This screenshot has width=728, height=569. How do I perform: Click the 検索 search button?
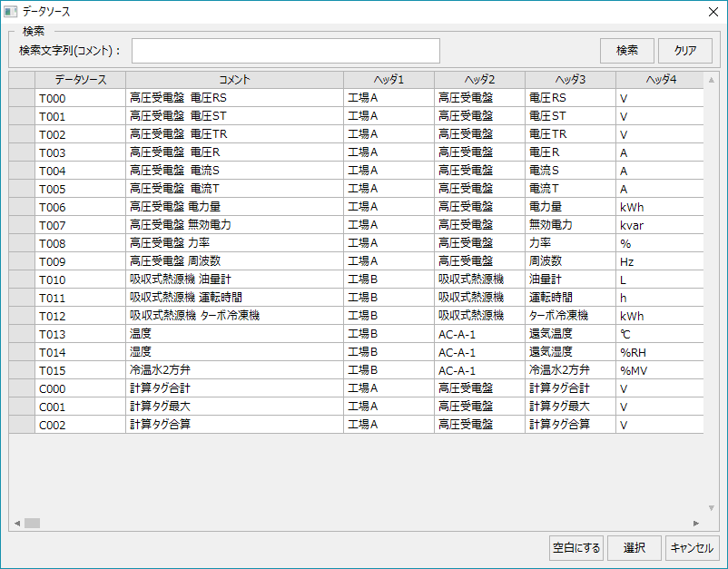tap(626, 51)
